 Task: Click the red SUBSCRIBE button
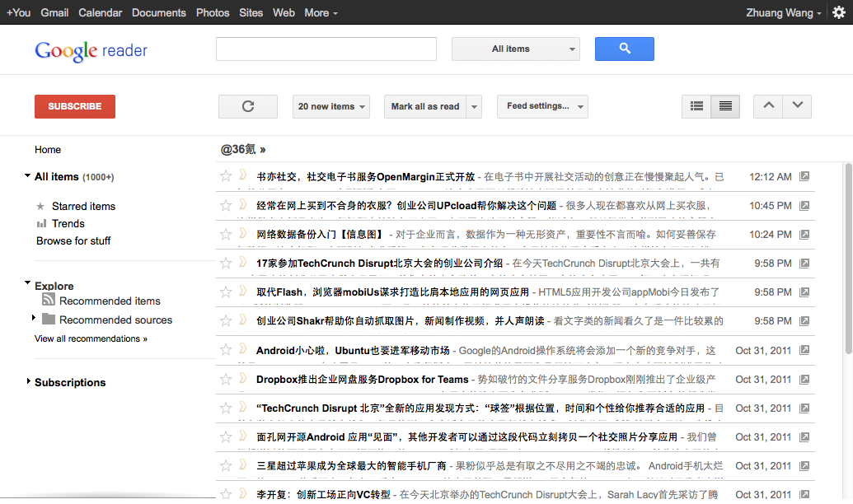tap(75, 106)
